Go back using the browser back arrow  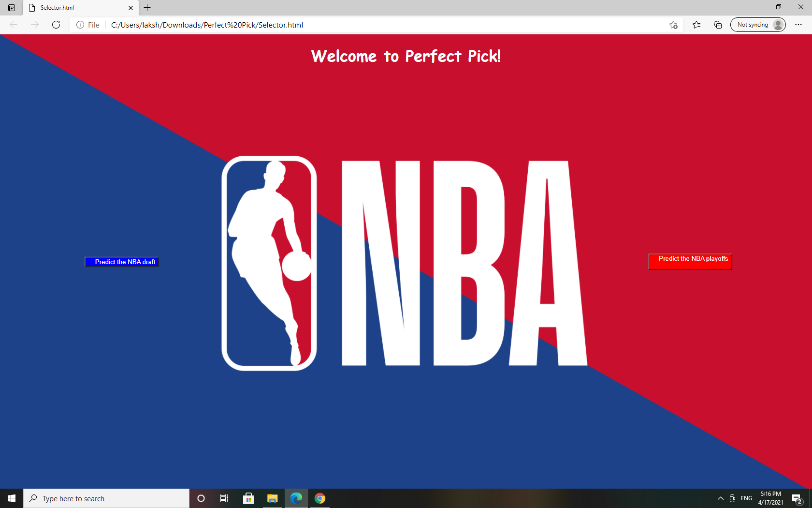14,25
